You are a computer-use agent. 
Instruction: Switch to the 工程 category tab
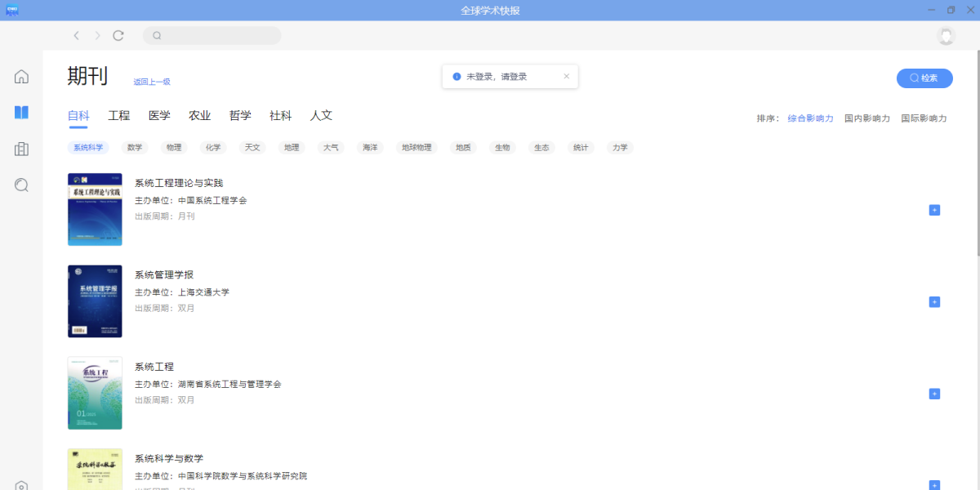[118, 115]
